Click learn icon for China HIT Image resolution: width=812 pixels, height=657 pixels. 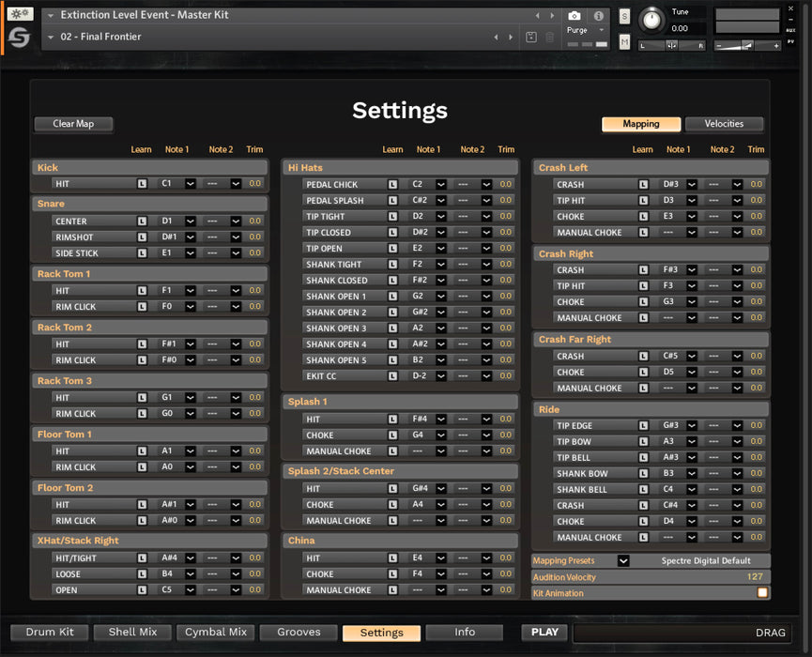point(393,558)
